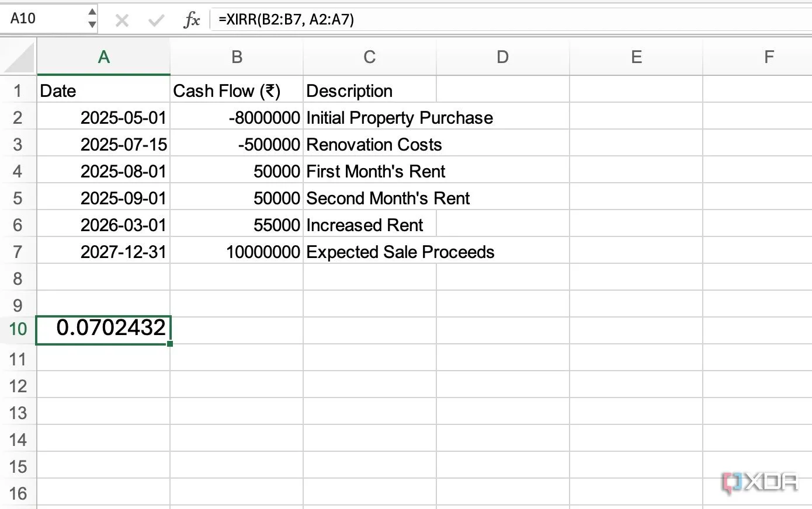Open the insert function fx button

[x=192, y=20]
